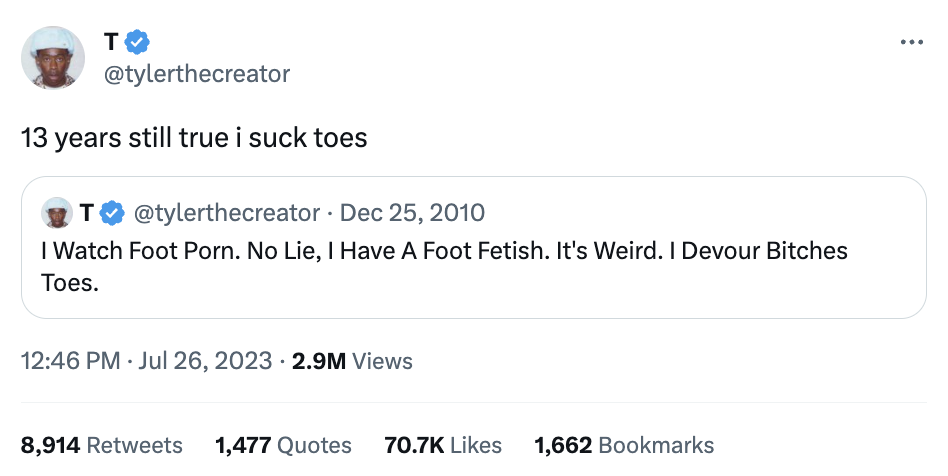Click the 1,662 Bookmarks count
The width and height of the screenshot is (948, 476).
coord(624,445)
